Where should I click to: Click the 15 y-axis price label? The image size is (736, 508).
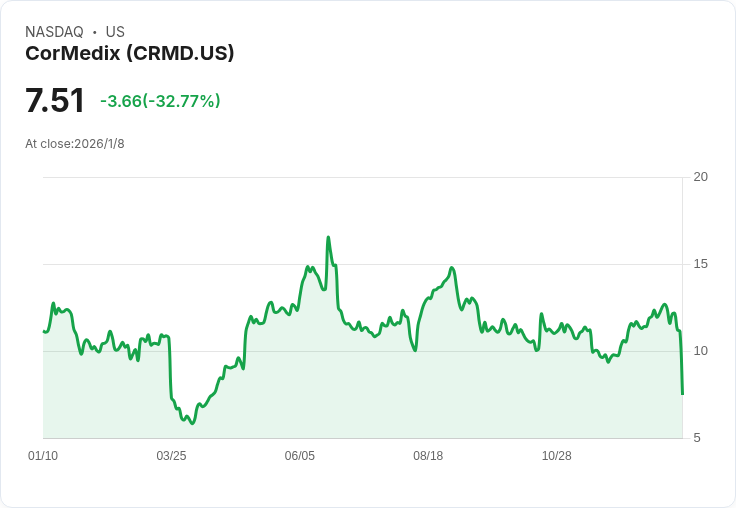coord(701,264)
